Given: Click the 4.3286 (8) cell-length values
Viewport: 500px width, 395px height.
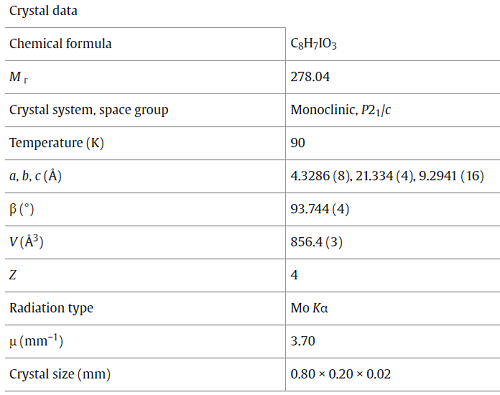Looking at the screenshot, I should [x=387, y=176].
